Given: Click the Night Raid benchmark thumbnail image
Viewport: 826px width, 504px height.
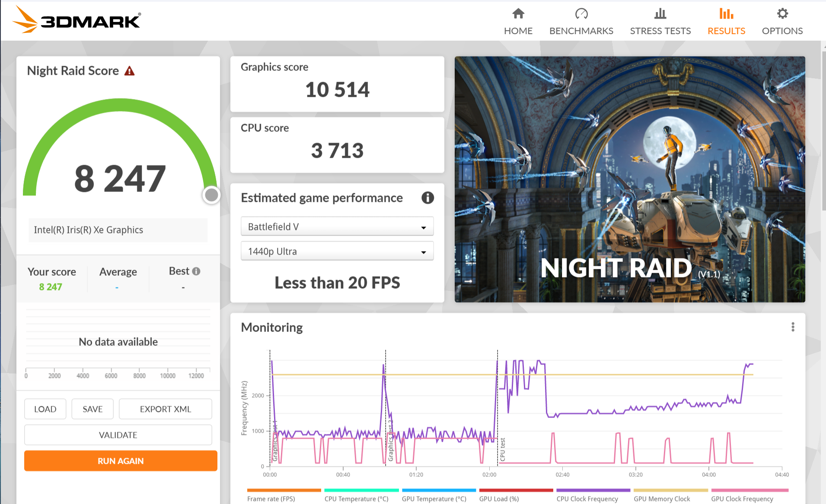Looking at the screenshot, I should [630, 179].
